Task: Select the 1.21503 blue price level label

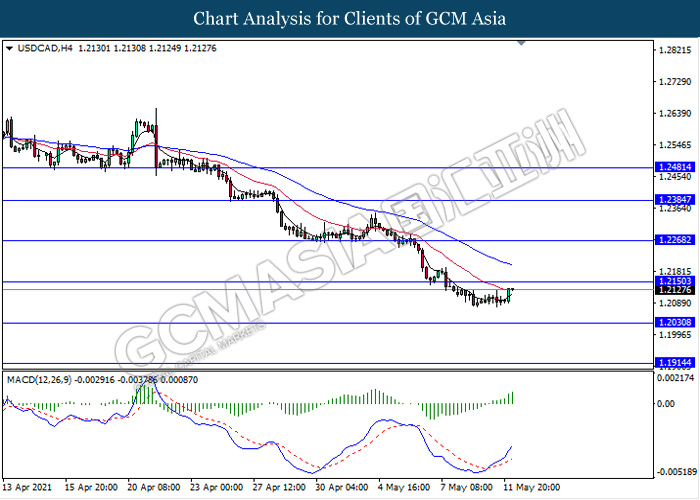Action: point(675,281)
